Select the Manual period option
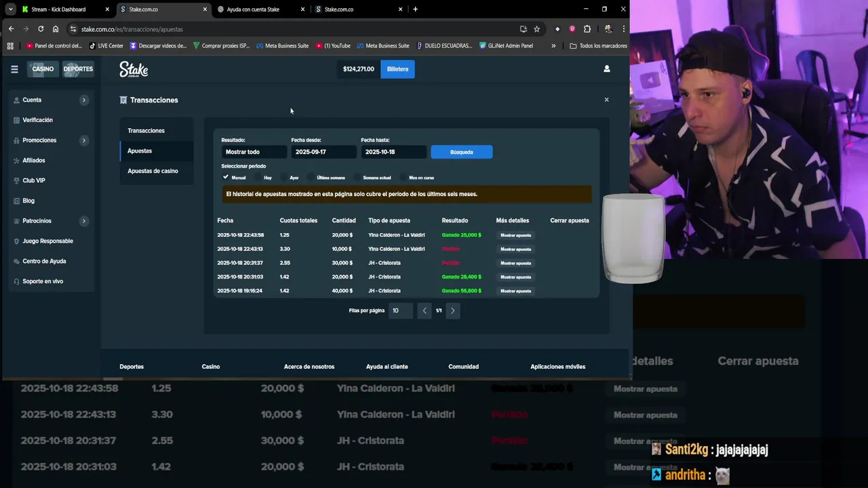Viewport: 868px width, 488px height. tap(234, 178)
